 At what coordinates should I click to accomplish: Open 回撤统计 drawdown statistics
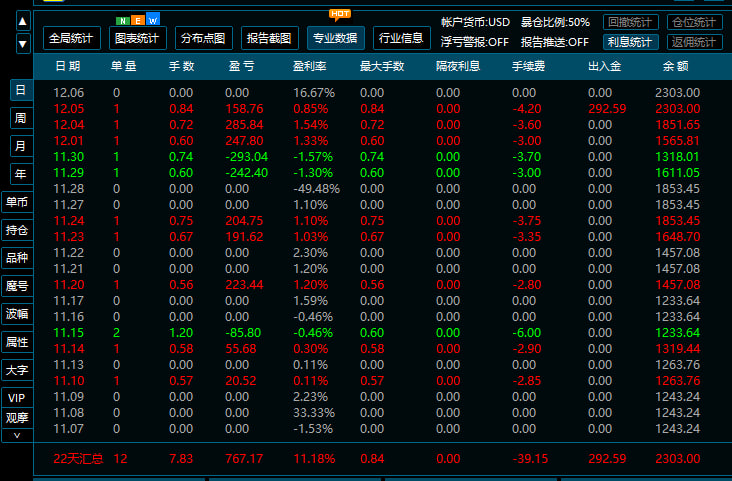click(630, 22)
